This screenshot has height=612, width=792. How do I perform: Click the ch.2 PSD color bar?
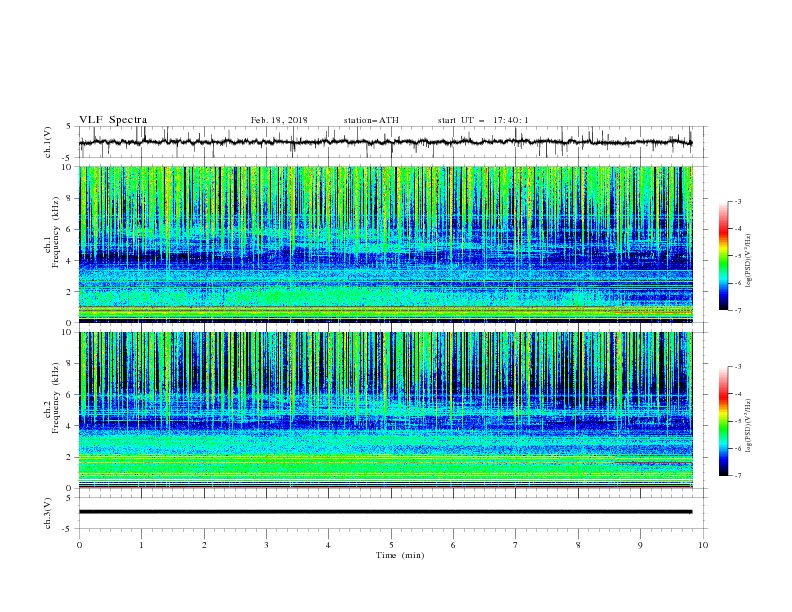[724, 421]
